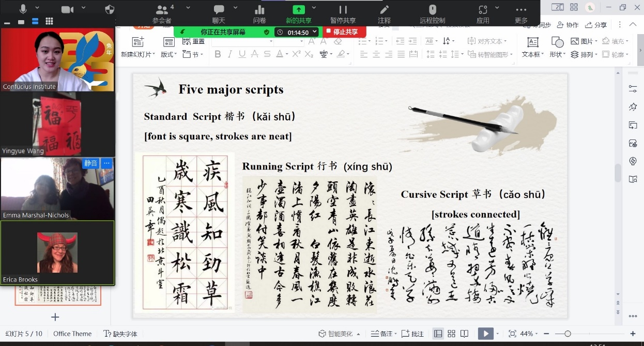Select Erica Brooks video thumbnail
This screenshot has height=346, width=644.
[57, 253]
